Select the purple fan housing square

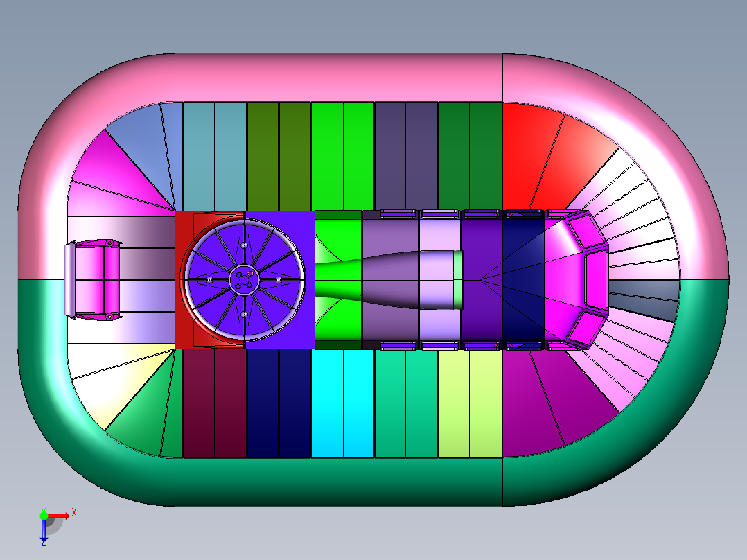point(279,280)
